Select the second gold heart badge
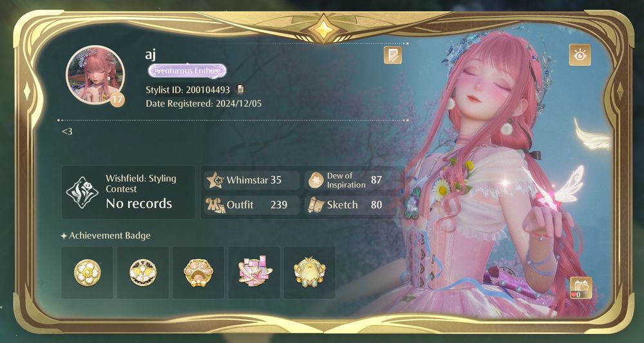This screenshot has width=644, height=343. point(143,273)
